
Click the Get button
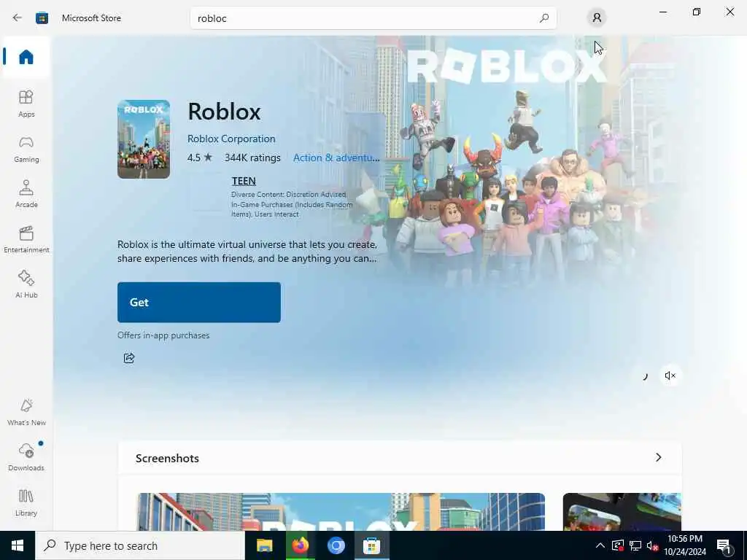[199, 303]
